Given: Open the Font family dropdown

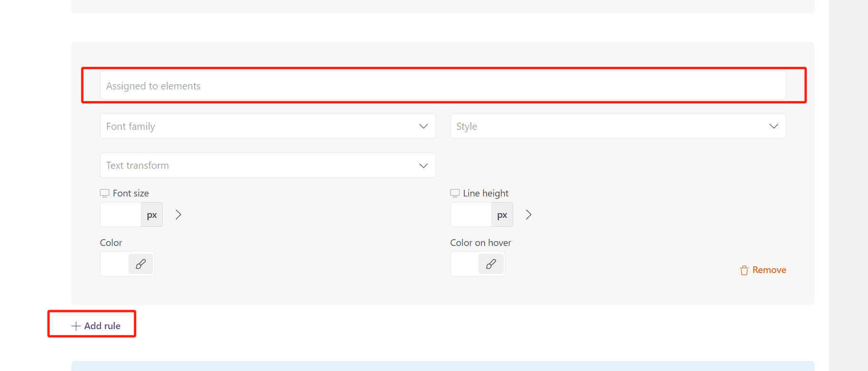Looking at the screenshot, I should pyautogui.click(x=267, y=127).
